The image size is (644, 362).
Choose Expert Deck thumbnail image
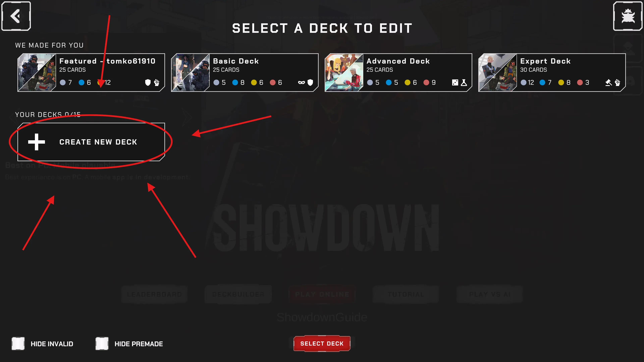(x=497, y=72)
